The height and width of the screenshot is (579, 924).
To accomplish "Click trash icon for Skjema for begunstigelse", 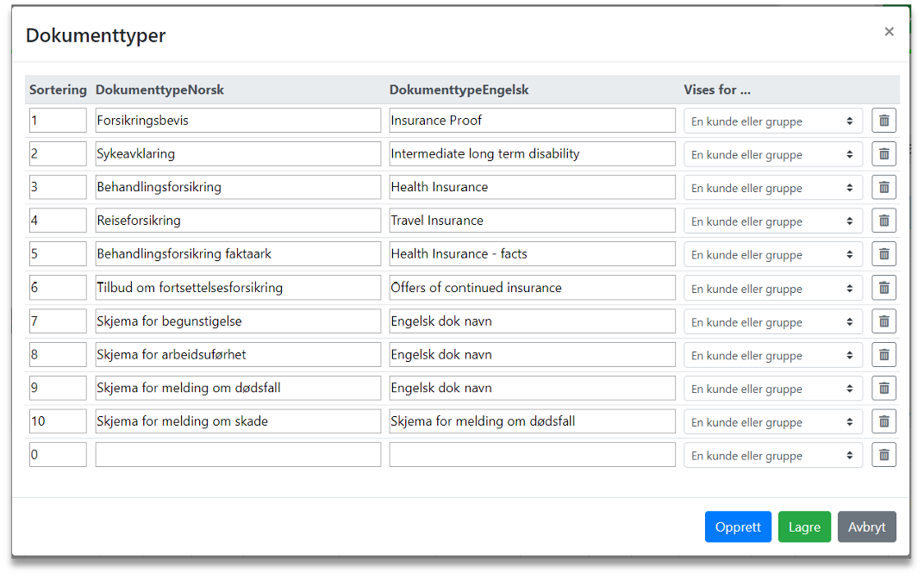I will pyautogui.click(x=883, y=321).
